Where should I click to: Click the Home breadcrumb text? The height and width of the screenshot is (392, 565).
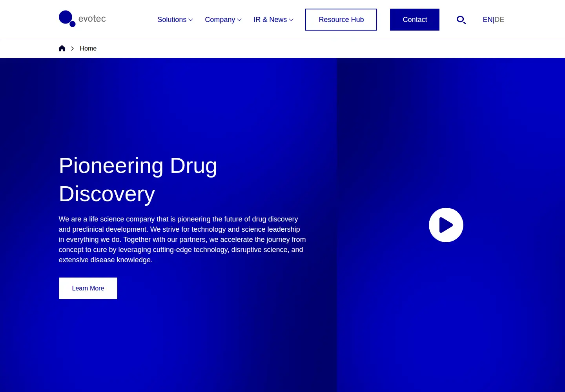tap(88, 48)
